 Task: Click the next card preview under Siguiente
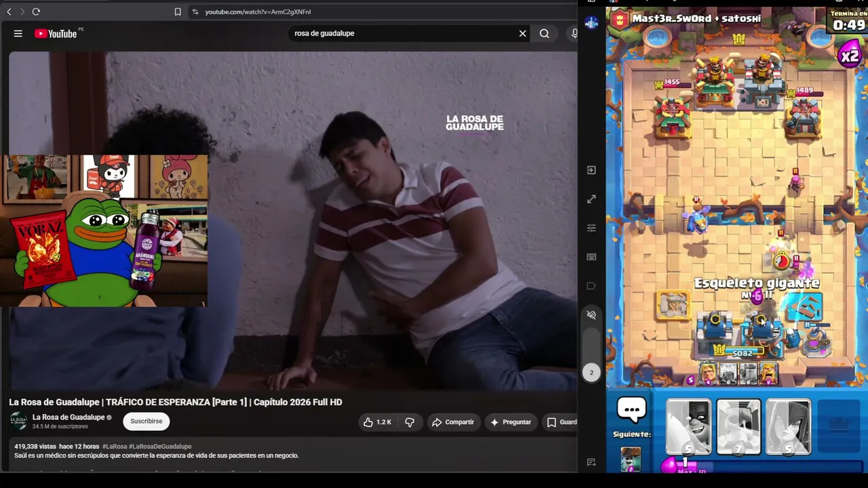click(631, 459)
